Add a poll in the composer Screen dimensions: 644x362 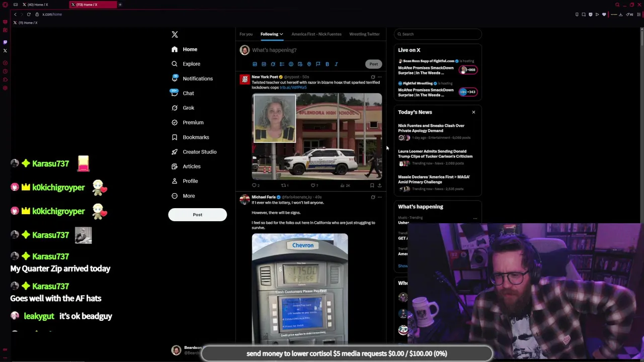(x=282, y=64)
